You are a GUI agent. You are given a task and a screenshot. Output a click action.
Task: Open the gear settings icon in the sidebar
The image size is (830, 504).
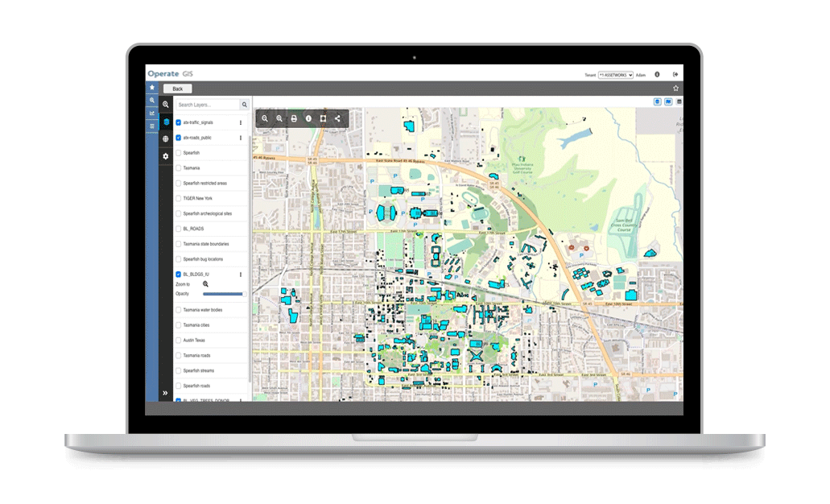click(166, 156)
